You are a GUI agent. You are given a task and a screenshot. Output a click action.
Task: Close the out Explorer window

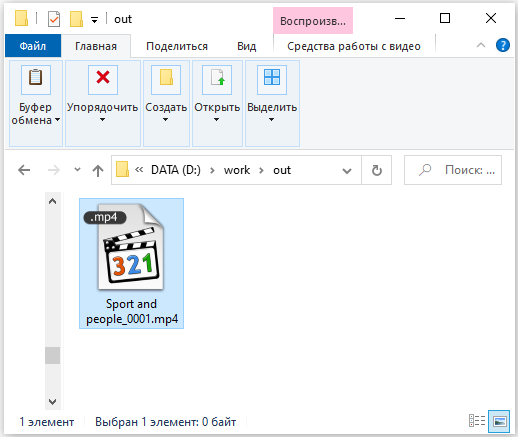pos(491,18)
